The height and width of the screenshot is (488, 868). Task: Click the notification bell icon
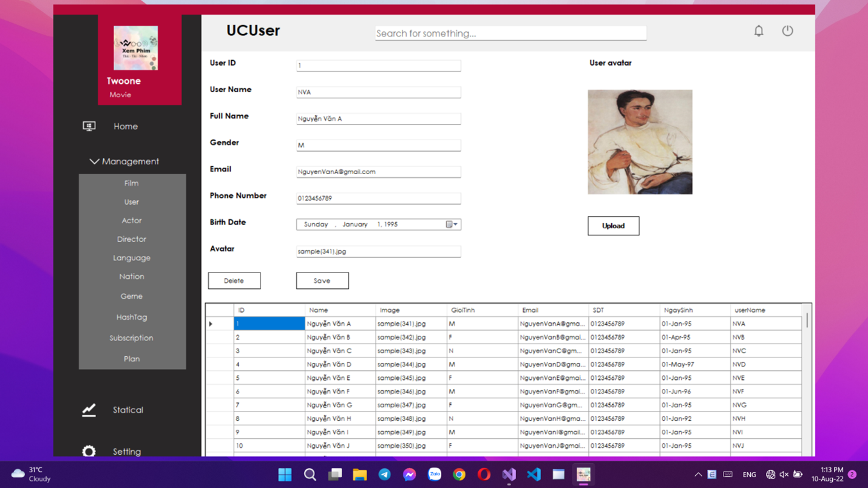click(x=759, y=31)
